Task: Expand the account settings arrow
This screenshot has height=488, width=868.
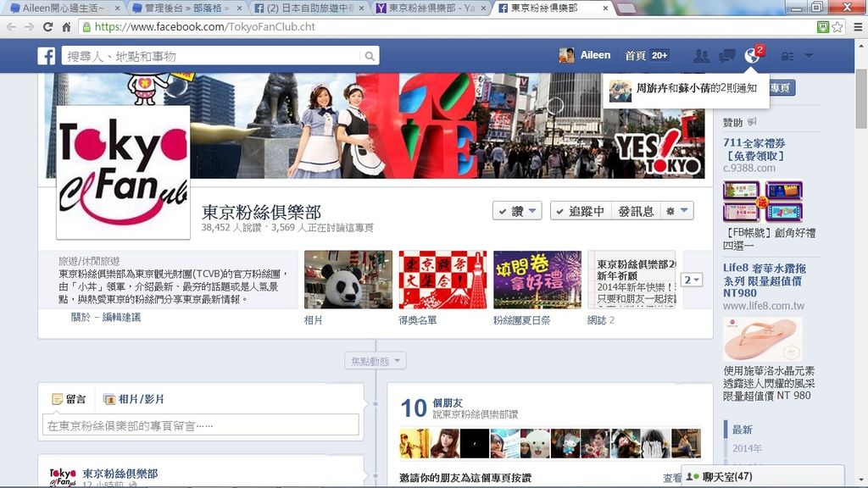Action: [809, 56]
